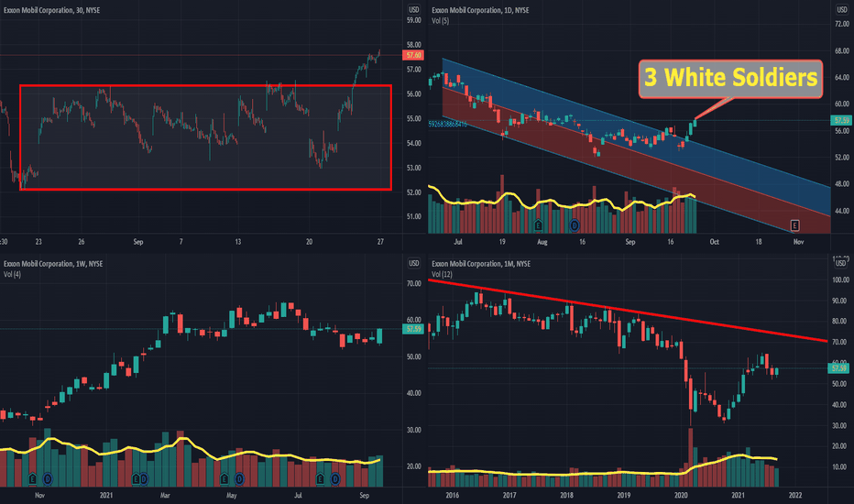The width and height of the screenshot is (854, 504).
Task: Click date '23' on 30-minute time axis
Action: coord(38,241)
